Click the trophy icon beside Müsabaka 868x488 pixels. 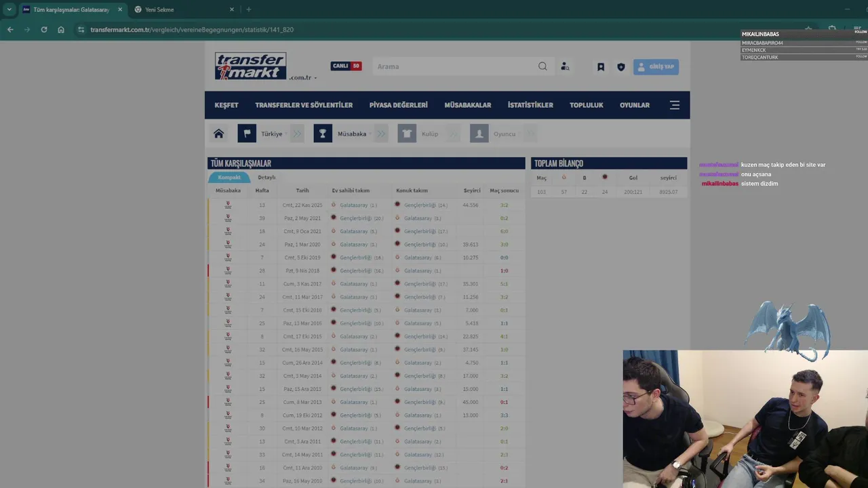click(x=323, y=134)
